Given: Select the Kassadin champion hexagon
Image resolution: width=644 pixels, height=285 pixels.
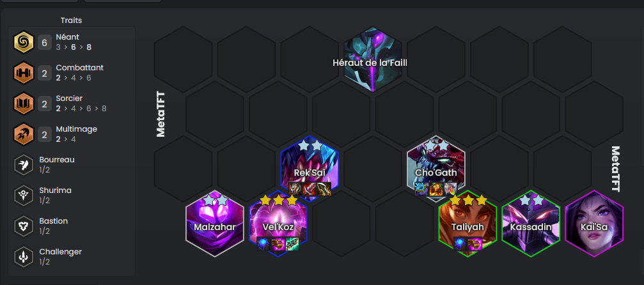Looking at the screenshot, I should click(x=531, y=224).
